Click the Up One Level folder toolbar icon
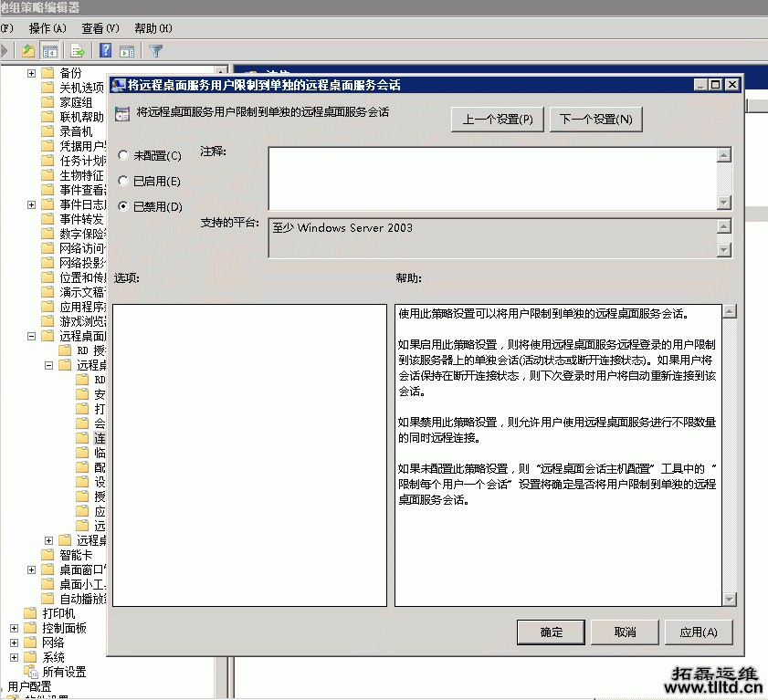 tap(26, 50)
